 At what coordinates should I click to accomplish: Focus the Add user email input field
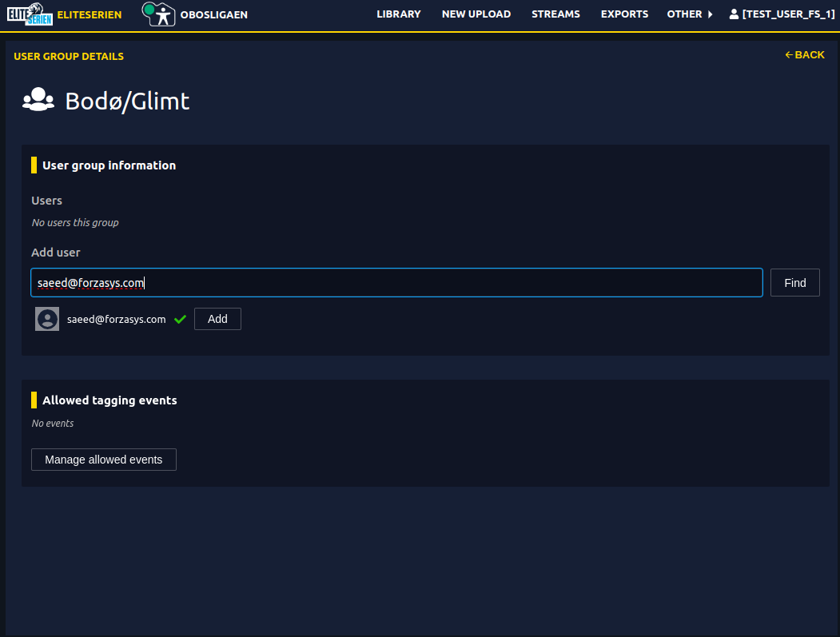click(396, 283)
